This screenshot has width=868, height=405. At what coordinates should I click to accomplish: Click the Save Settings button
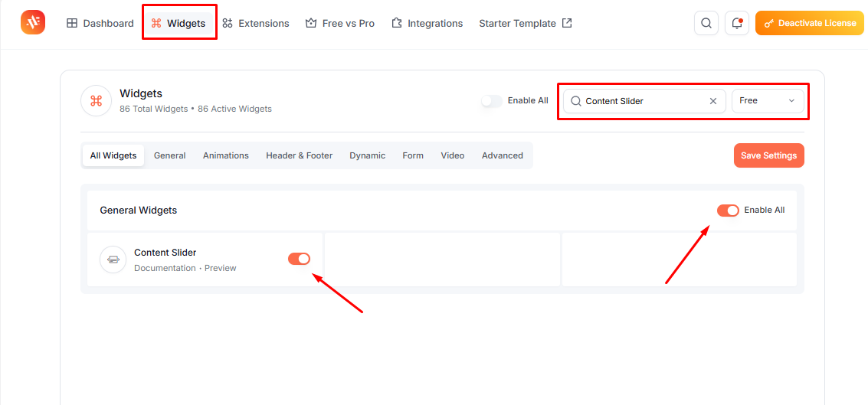(769, 155)
